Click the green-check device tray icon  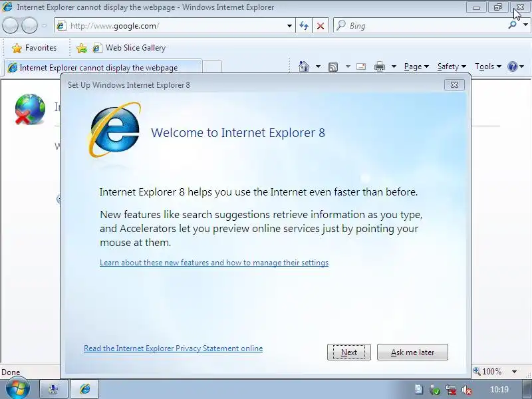pos(434,390)
